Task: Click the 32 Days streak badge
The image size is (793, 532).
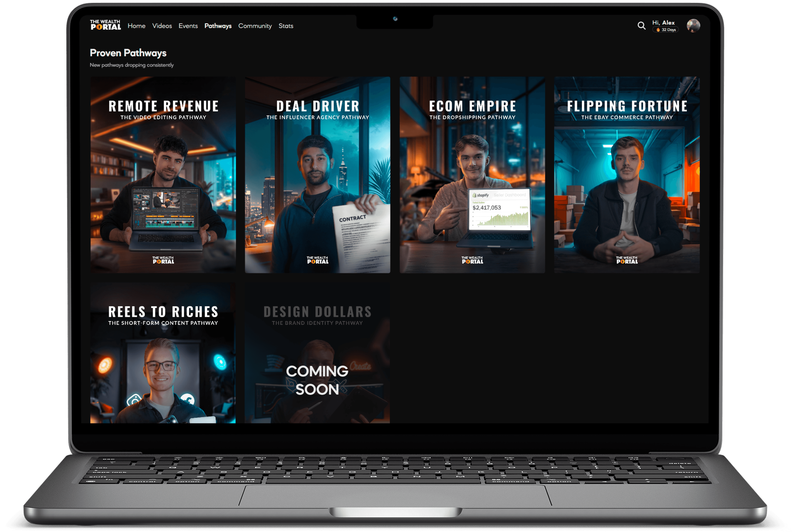Action: (665, 30)
